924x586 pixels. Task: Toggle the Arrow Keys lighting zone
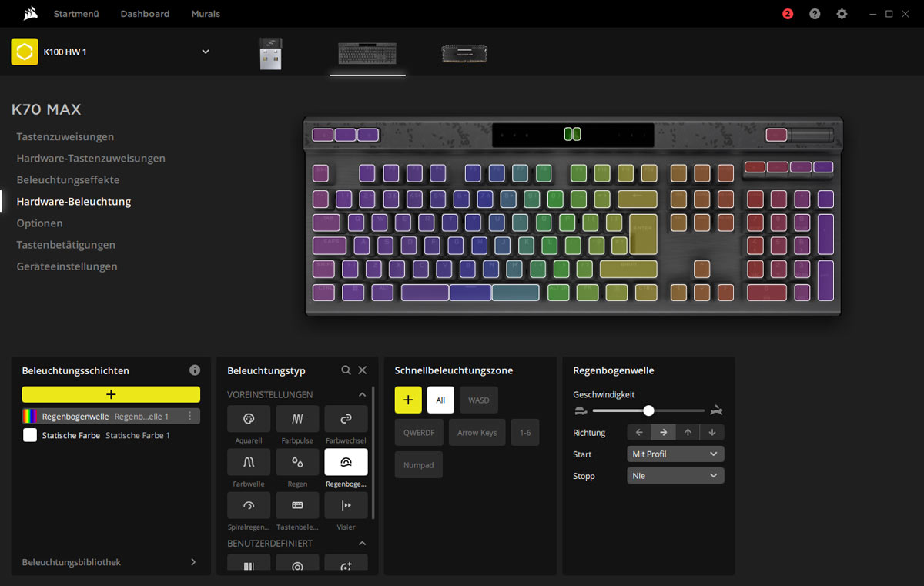pos(477,433)
